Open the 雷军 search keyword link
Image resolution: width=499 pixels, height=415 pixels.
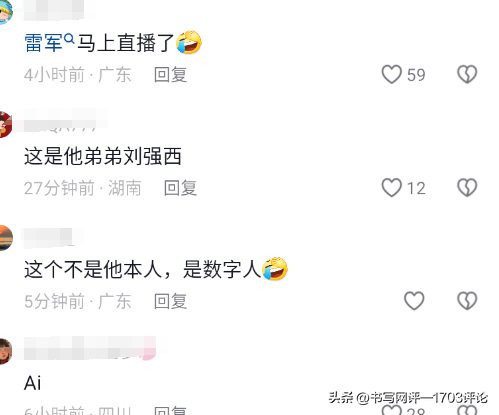[43, 43]
